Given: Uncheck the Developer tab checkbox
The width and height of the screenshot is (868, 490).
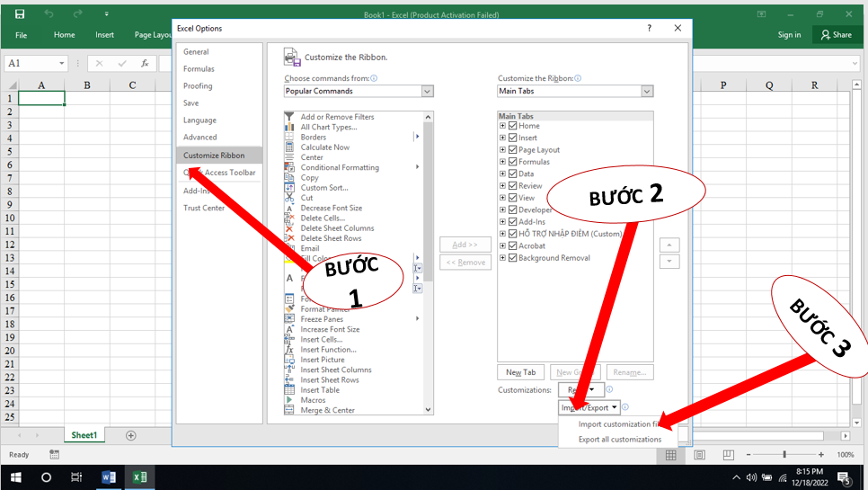Looking at the screenshot, I should click(x=512, y=209).
